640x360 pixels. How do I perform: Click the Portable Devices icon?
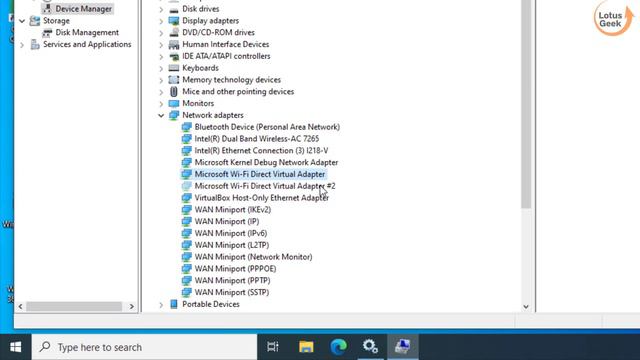click(x=174, y=304)
